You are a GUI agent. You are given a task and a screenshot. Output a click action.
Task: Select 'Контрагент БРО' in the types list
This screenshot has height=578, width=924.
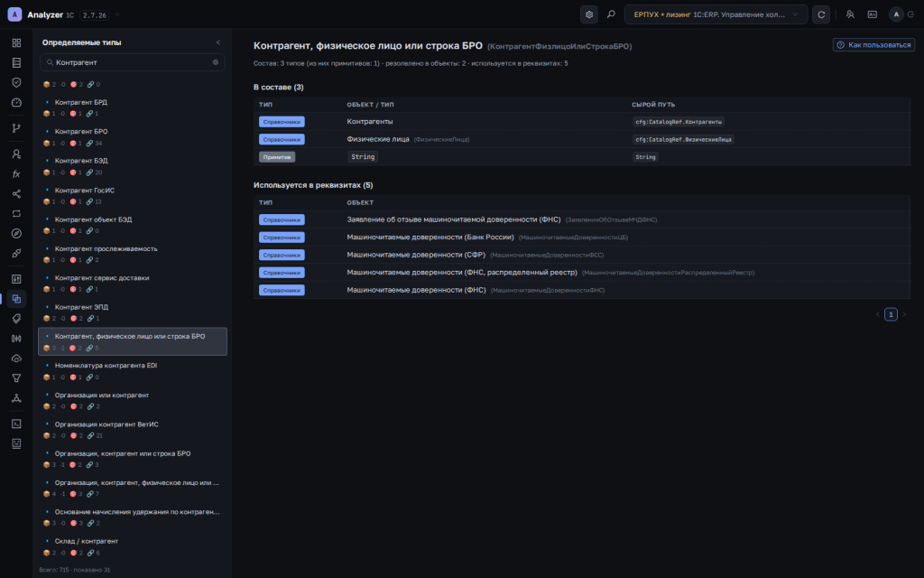(133, 137)
